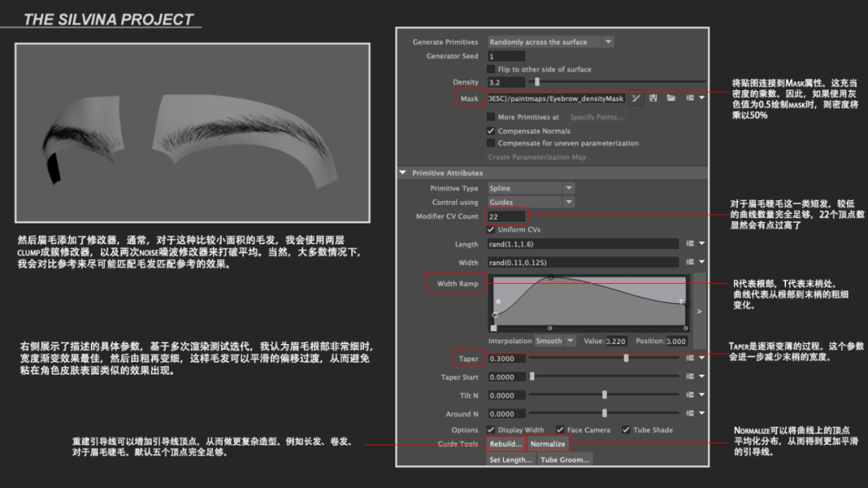Open the Taper row options arrow

[x=702, y=358]
